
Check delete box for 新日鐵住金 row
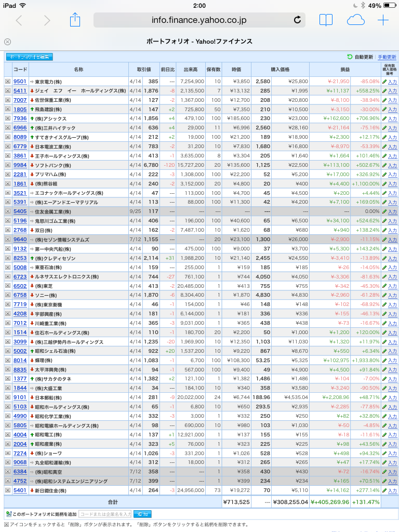click(x=8, y=490)
